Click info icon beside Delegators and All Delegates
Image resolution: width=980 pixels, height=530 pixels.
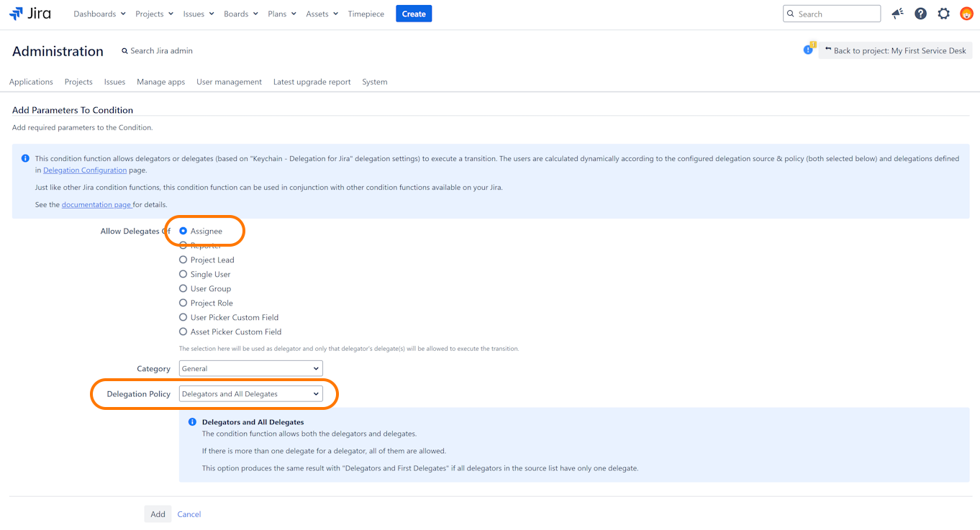[x=192, y=422]
